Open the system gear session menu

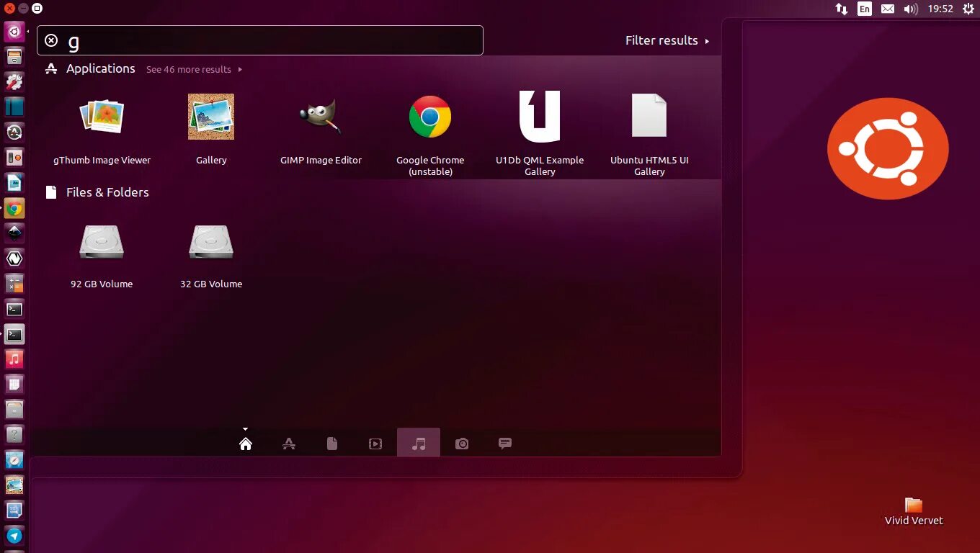tap(968, 9)
